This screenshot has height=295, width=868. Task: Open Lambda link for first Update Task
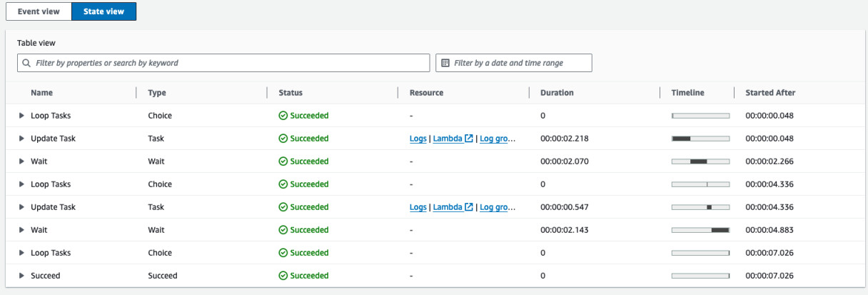(448, 139)
